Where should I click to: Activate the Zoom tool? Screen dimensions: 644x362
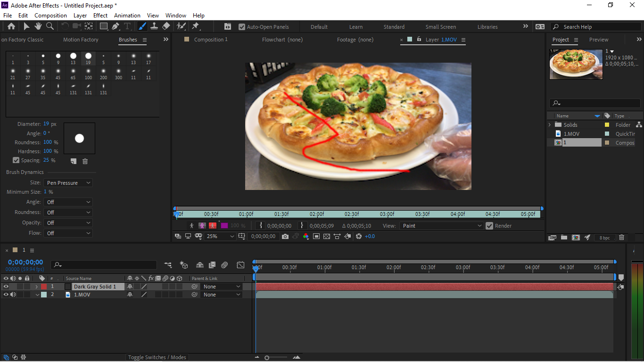tap(50, 26)
